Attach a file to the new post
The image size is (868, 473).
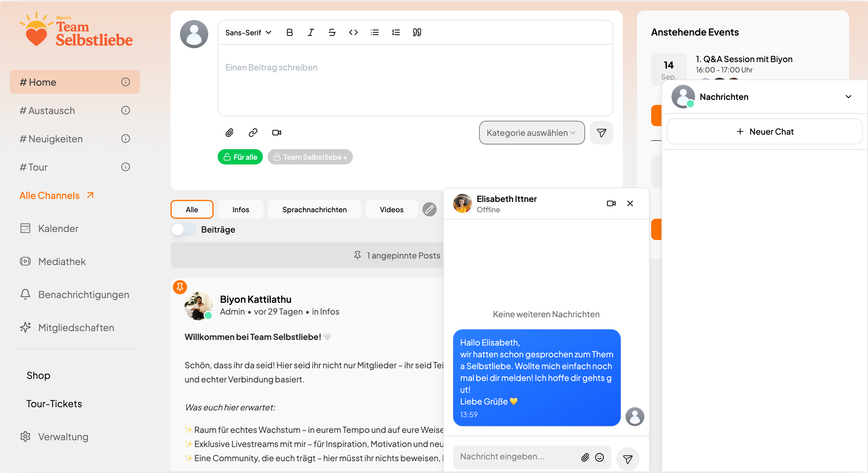click(x=229, y=133)
